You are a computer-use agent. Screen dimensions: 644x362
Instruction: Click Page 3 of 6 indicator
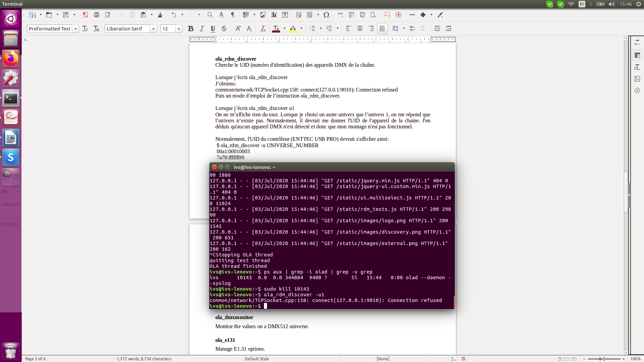(36, 359)
